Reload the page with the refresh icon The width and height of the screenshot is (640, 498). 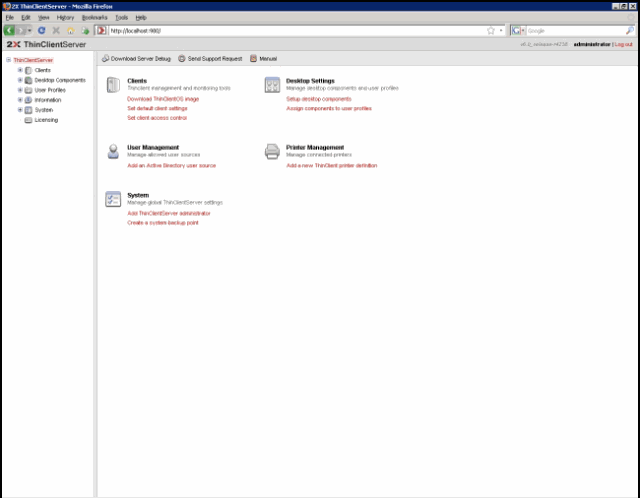tap(42, 31)
